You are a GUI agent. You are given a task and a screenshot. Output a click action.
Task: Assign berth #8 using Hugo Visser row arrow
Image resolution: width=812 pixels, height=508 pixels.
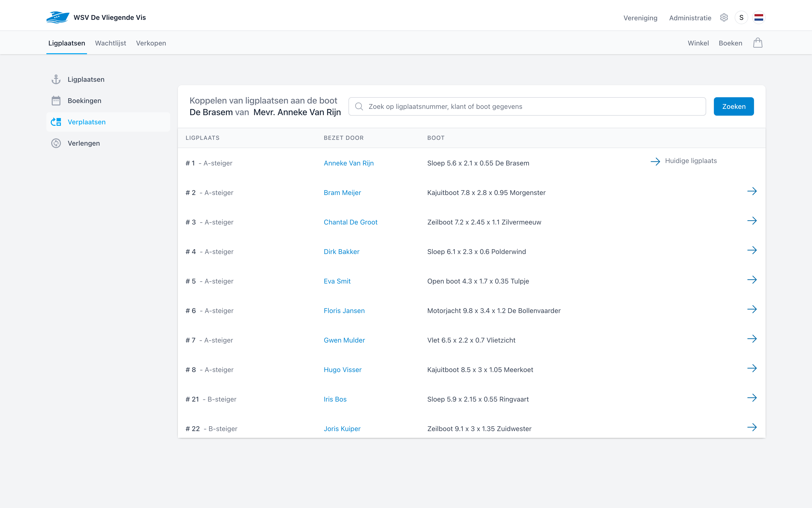coord(752,368)
